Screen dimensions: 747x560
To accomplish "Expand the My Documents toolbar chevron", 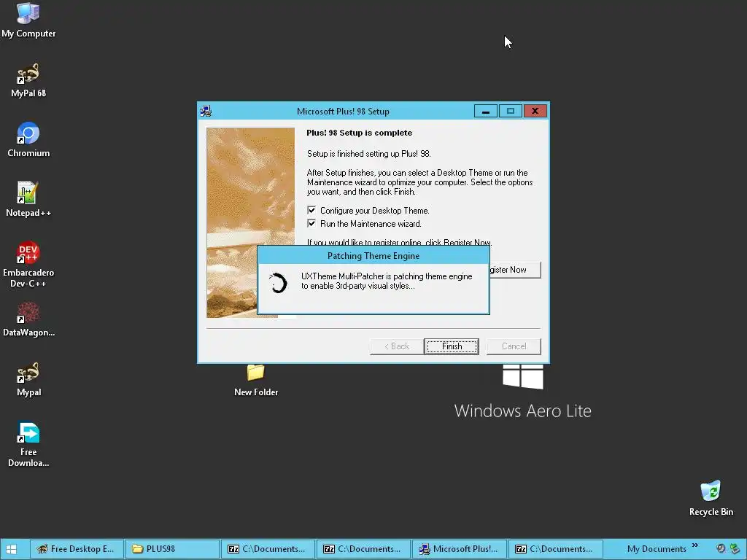I will [x=695, y=545].
